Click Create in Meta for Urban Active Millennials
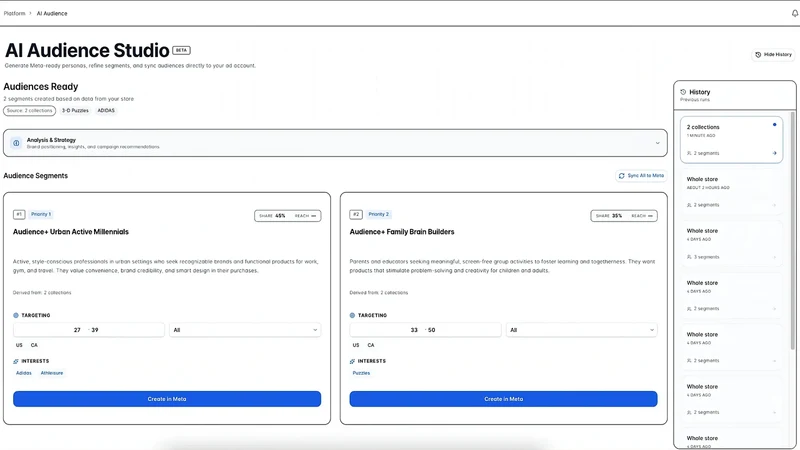The height and width of the screenshot is (450, 800). pyautogui.click(x=167, y=399)
